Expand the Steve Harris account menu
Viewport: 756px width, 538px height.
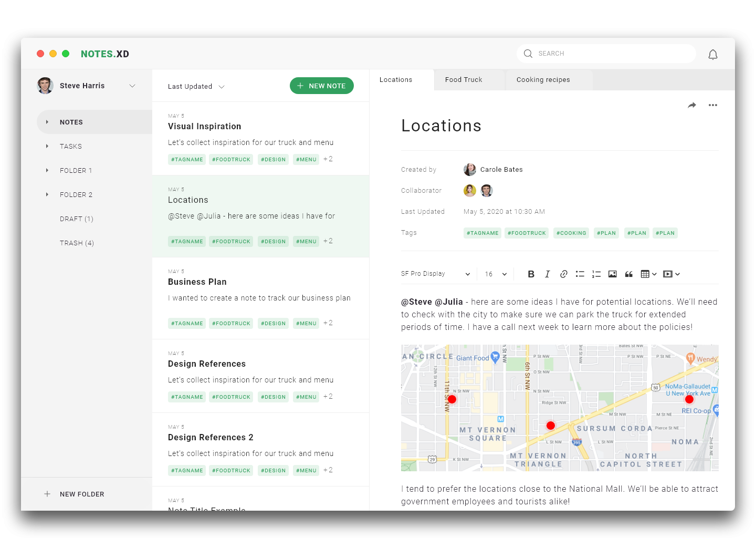click(x=132, y=86)
